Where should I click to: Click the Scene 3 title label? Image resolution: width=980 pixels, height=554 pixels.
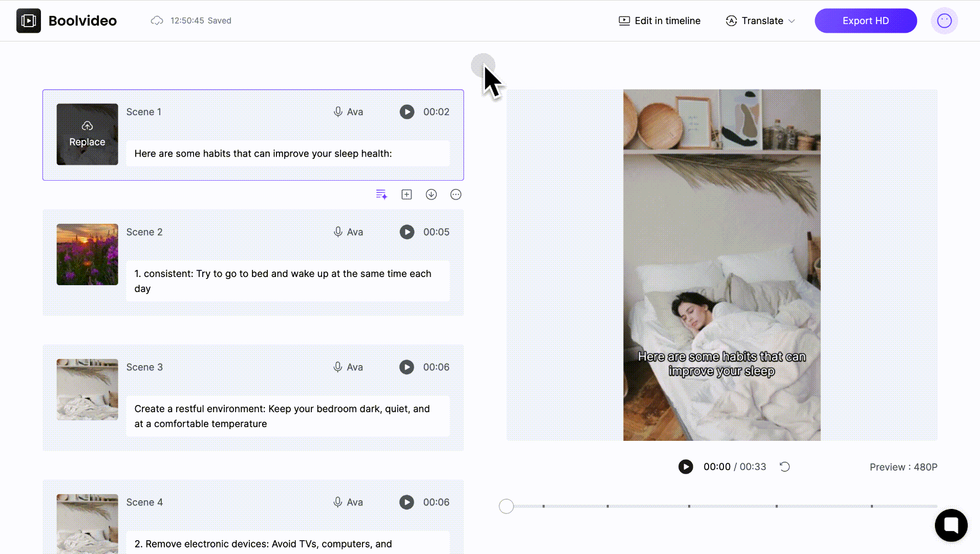144,367
